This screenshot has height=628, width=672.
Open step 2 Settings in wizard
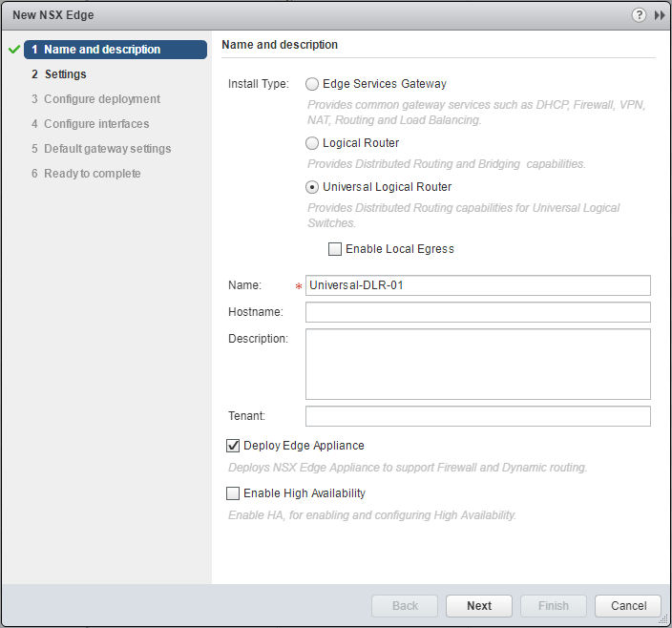(x=65, y=74)
